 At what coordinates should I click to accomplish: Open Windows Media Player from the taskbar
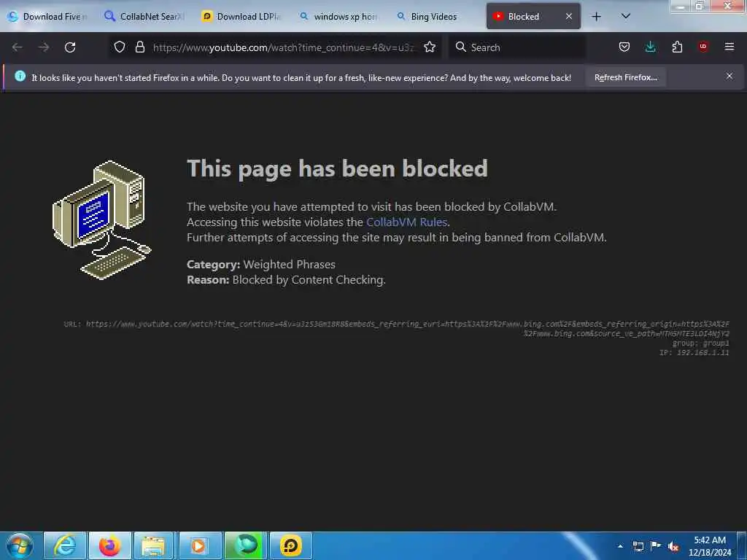[200, 545]
